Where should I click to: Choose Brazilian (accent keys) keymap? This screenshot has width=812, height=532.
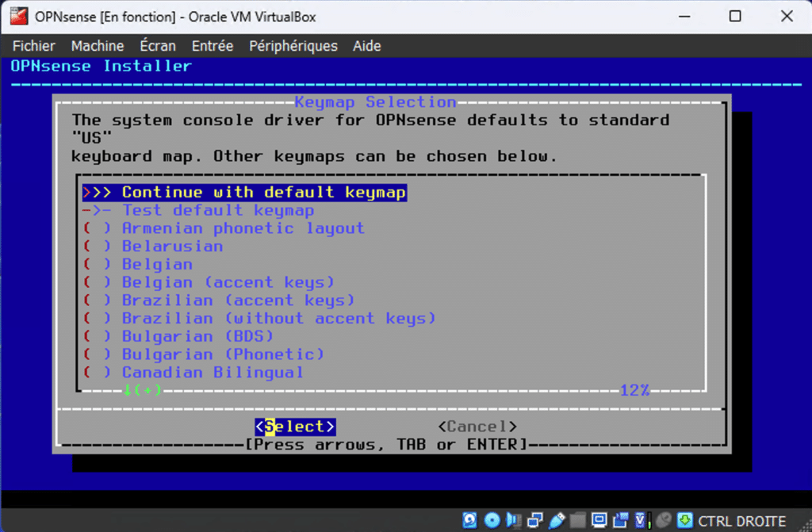coord(219,300)
